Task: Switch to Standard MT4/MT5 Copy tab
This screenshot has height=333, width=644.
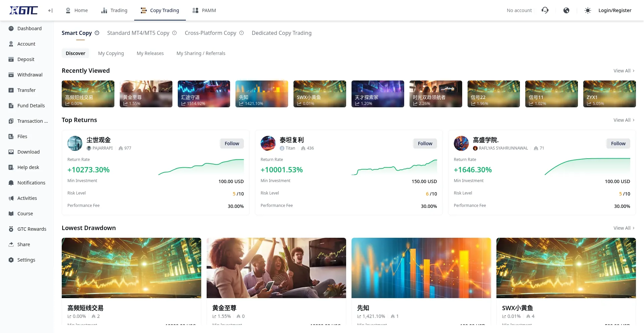Action: point(138,33)
